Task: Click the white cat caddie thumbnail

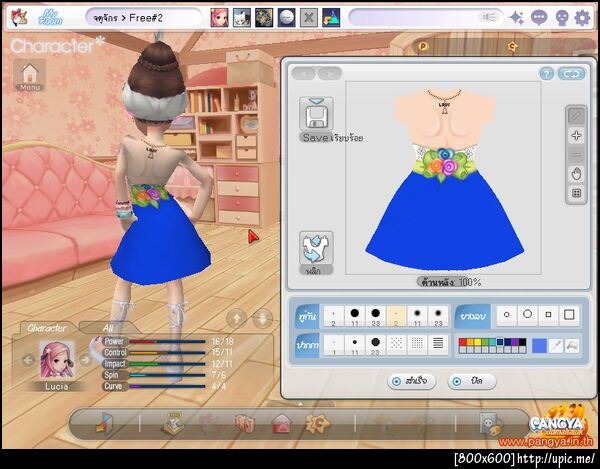Action: coord(242,18)
